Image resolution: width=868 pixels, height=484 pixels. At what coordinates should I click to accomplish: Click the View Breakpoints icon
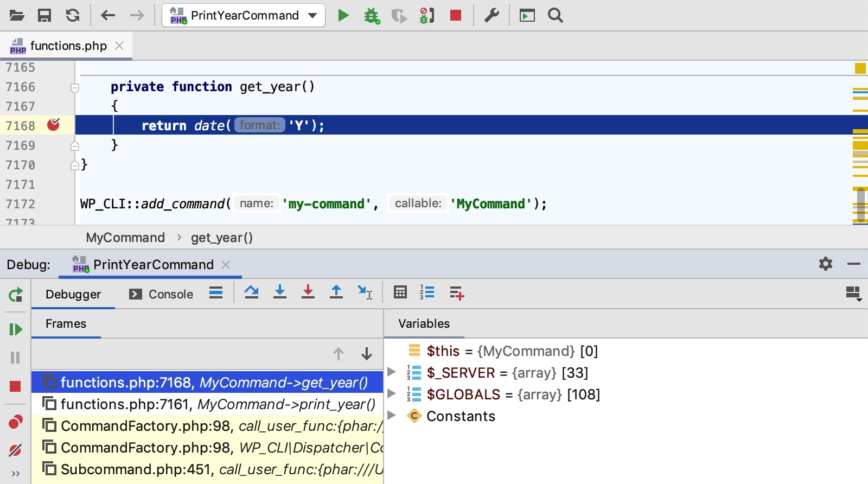coord(16,422)
